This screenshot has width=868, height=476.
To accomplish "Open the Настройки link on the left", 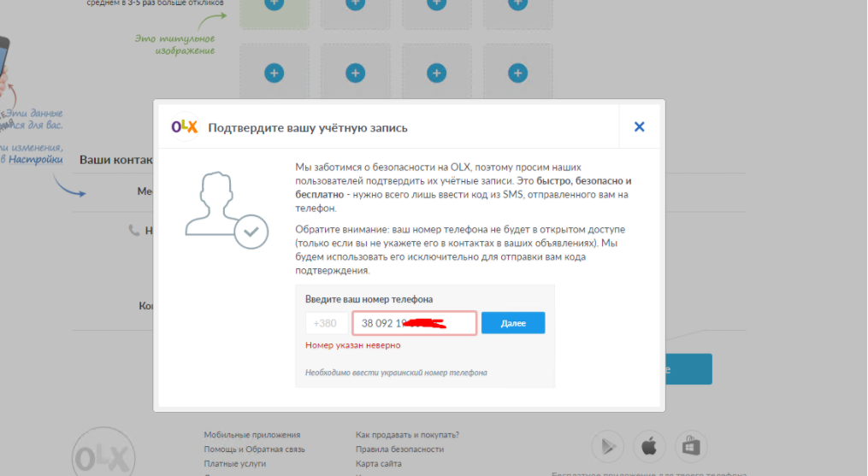I will [x=35, y=160].
